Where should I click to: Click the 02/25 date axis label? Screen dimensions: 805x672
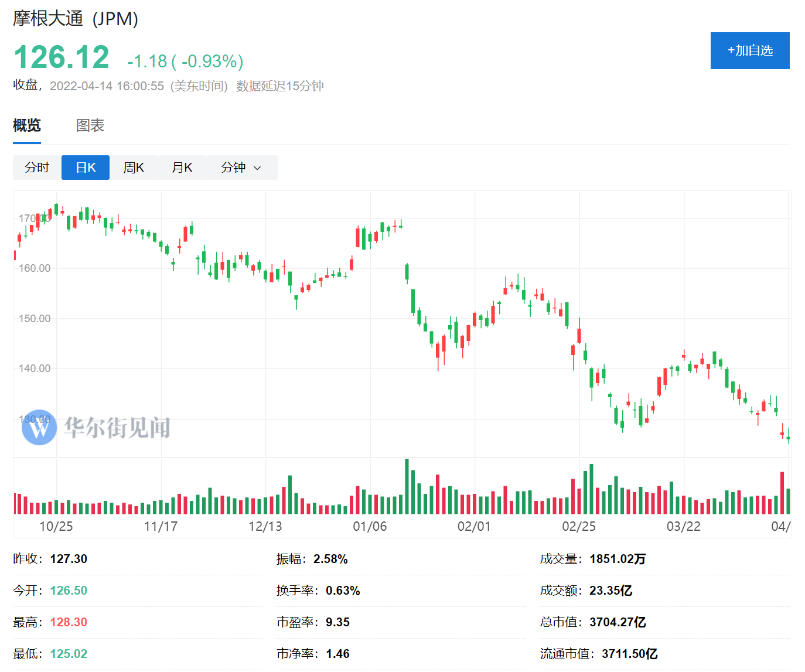pos(579,526)
